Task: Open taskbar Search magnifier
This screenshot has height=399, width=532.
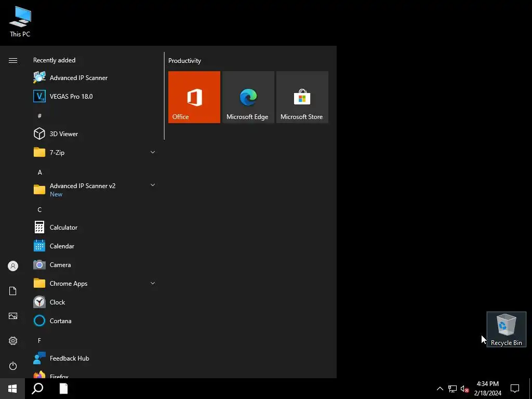Action: [37, 389]
